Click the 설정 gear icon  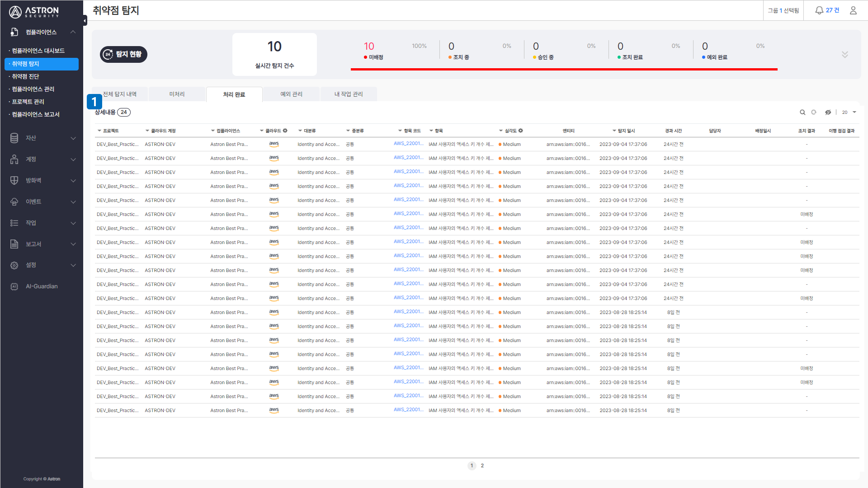(x=14, y=265)
